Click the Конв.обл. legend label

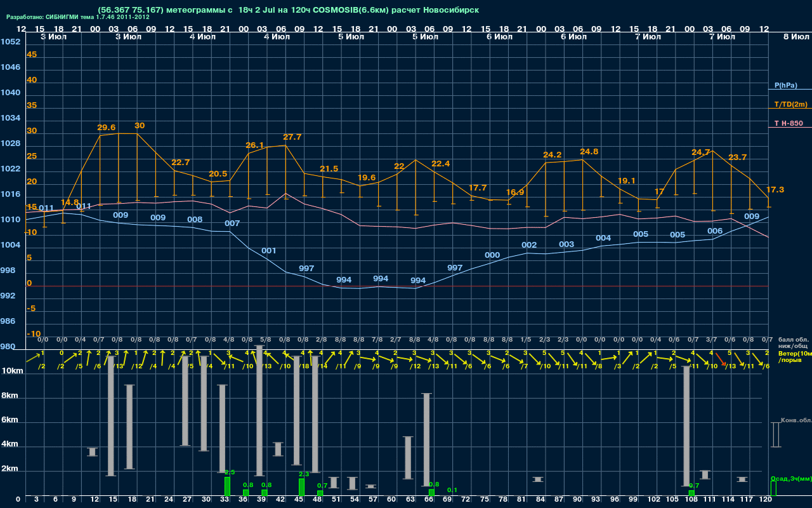tap(796, 420)
